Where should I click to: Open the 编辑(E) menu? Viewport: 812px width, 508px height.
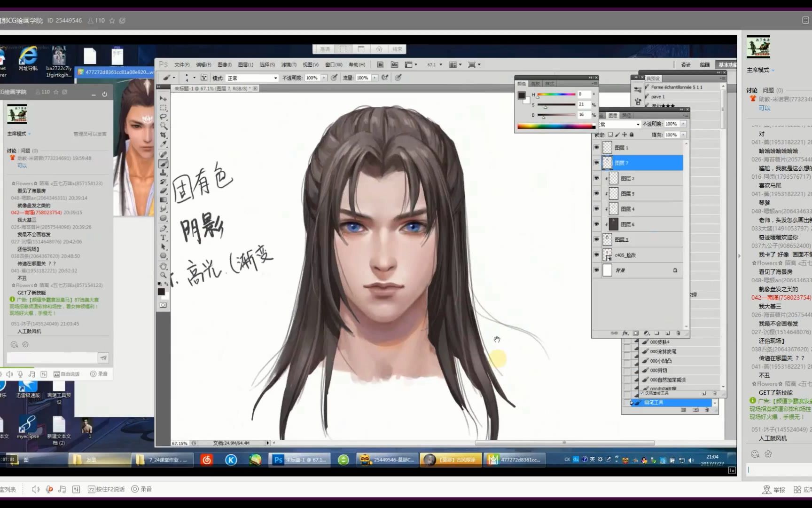pyautogui.click(x=203, y=65)
